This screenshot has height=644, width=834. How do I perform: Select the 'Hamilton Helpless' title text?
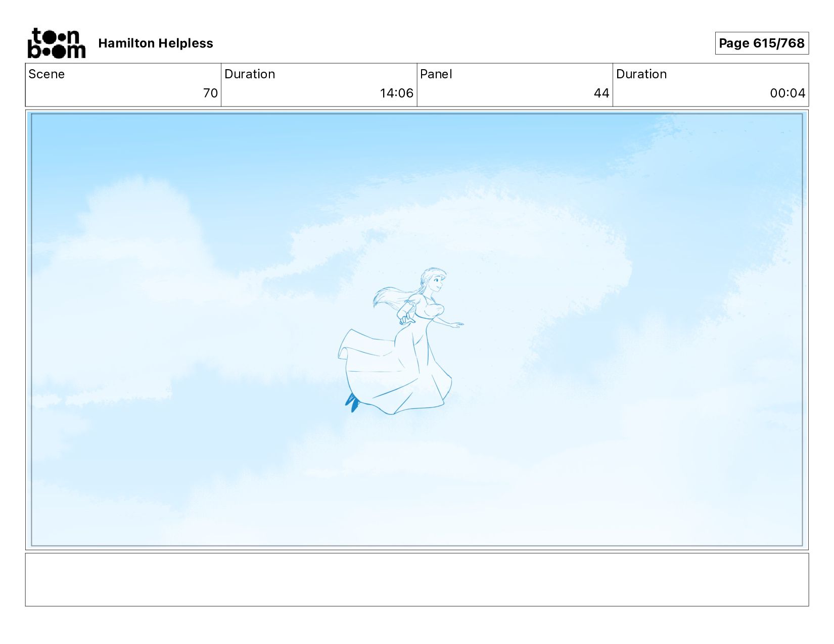pos(156,43)
